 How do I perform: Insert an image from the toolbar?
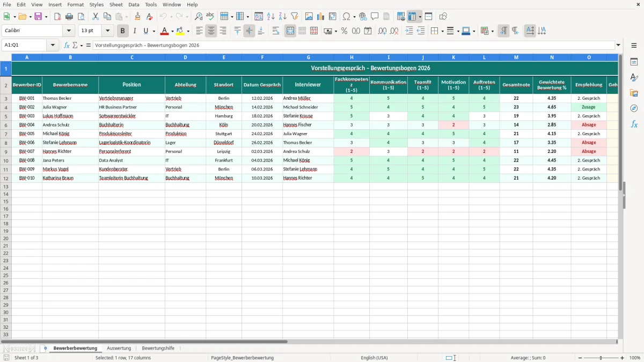pos(309,17)
